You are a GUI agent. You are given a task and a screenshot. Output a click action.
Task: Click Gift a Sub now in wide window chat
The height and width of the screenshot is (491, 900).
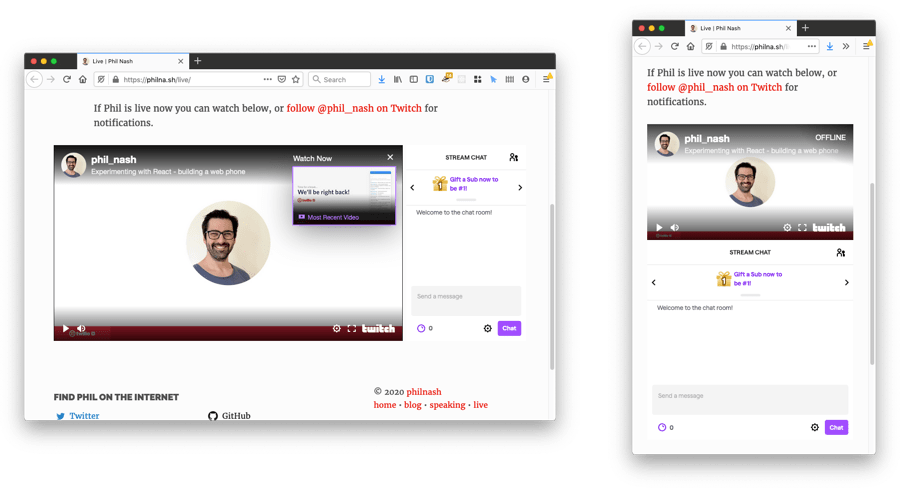coord(474,184)
